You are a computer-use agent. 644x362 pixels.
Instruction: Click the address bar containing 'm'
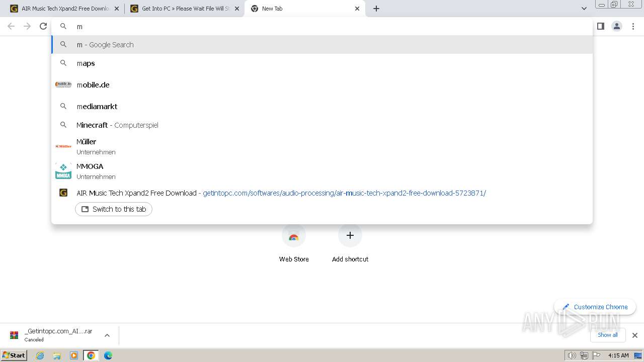click(x=322, y=26)
